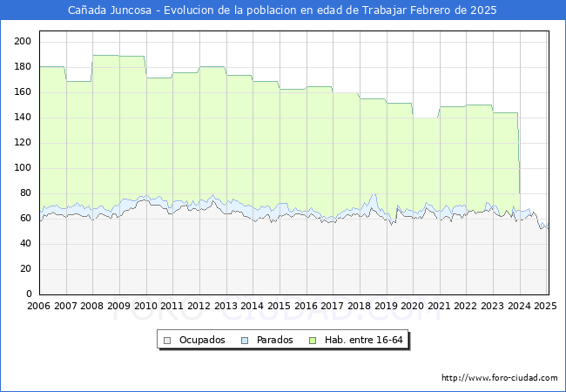Click the 160 y-axis value
566x392 pixels.
click(23, 92)
